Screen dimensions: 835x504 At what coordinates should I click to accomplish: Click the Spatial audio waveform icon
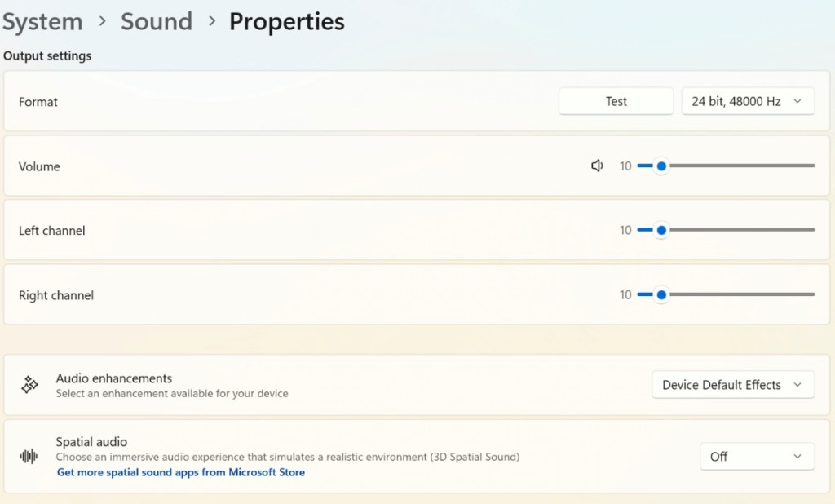click(29, 456)
